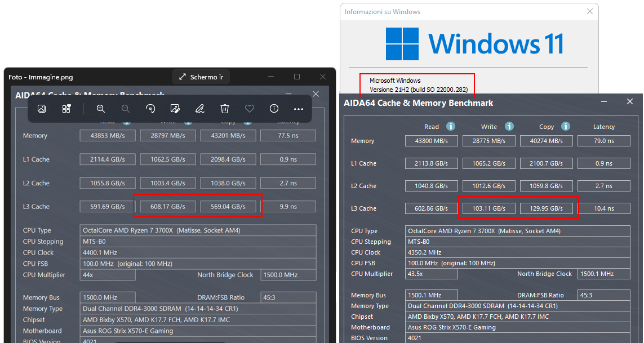Screen dimensions: 644x343
Task: Delete the image with the trash icon
Action: (225, 109)
